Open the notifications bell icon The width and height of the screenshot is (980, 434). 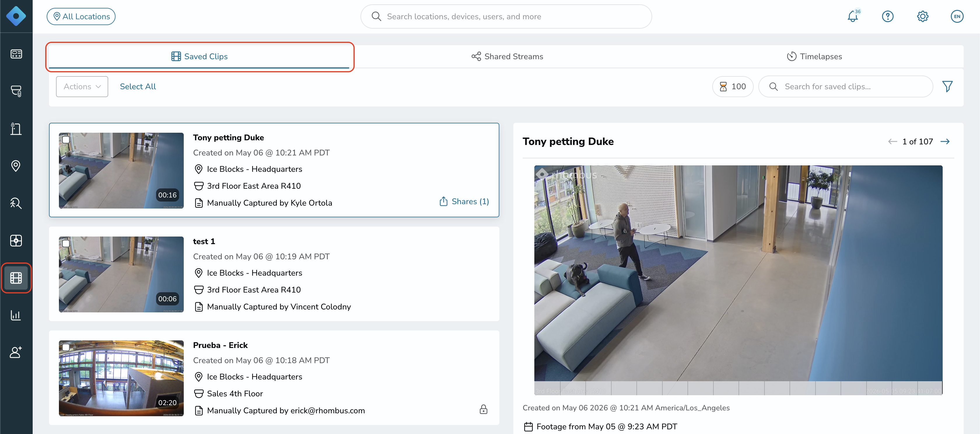click(853, 16)
